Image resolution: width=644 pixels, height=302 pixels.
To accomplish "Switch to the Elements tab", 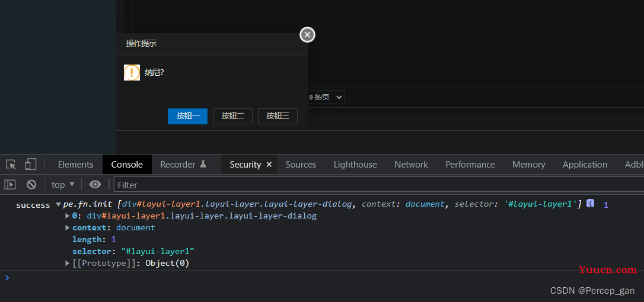I will tap(75, 165).
